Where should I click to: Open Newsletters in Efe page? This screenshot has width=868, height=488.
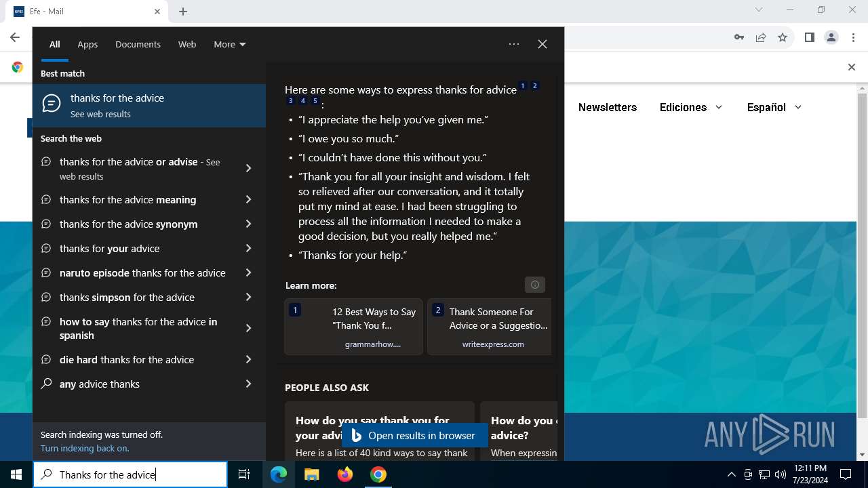pos(608,107)
